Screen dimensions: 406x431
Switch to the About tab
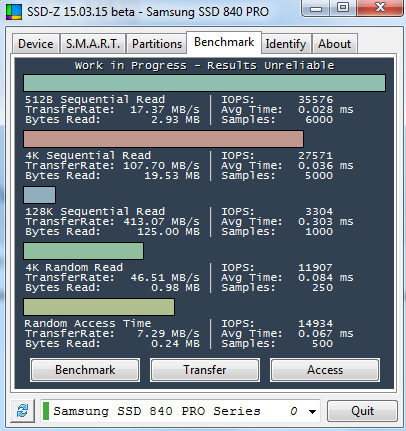pyautogui.click(x=334, y=44)
